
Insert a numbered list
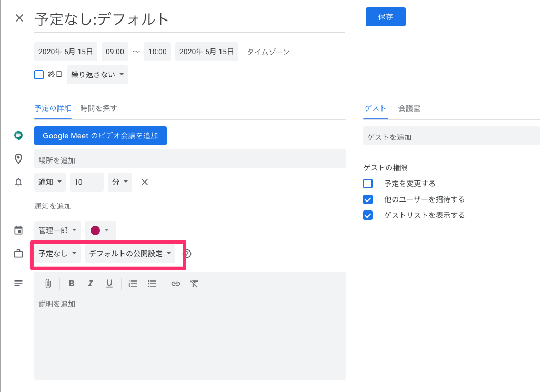[x=133, y=284]
